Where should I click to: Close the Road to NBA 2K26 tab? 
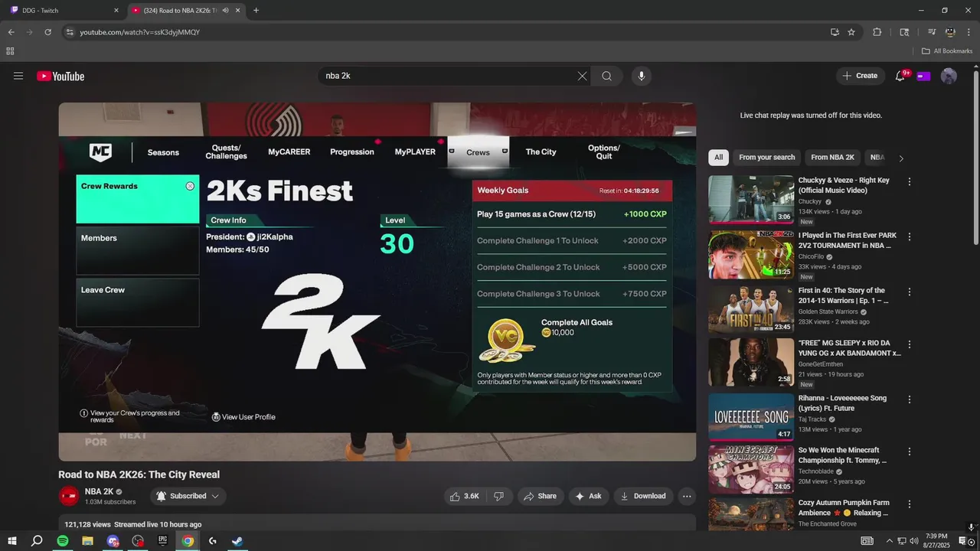coord(238,11)
